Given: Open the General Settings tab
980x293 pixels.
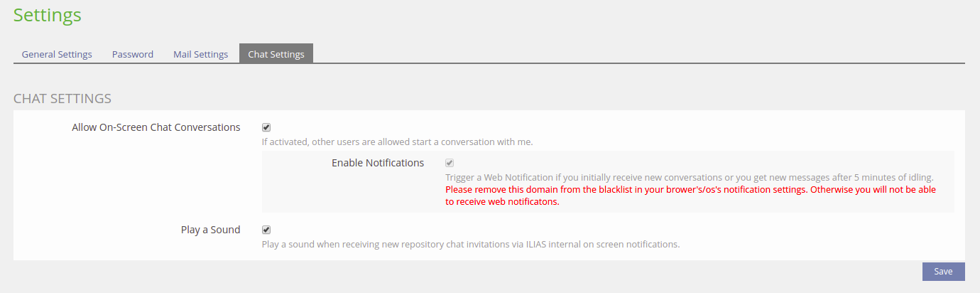Looking at the screenshot, I should pyautogui.click(x=57, y=54).
